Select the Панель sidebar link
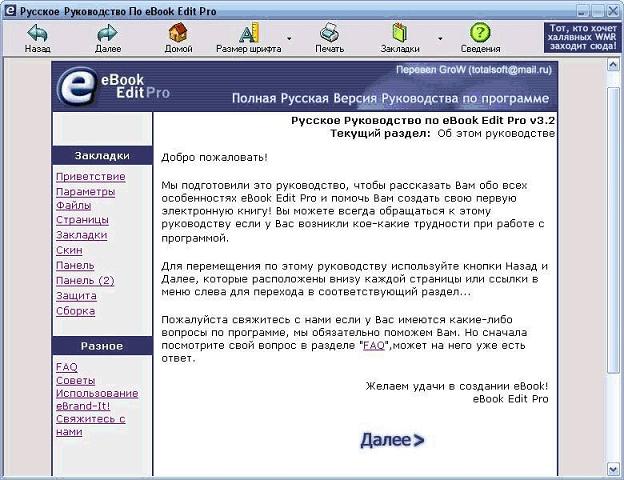 point(75,265)
